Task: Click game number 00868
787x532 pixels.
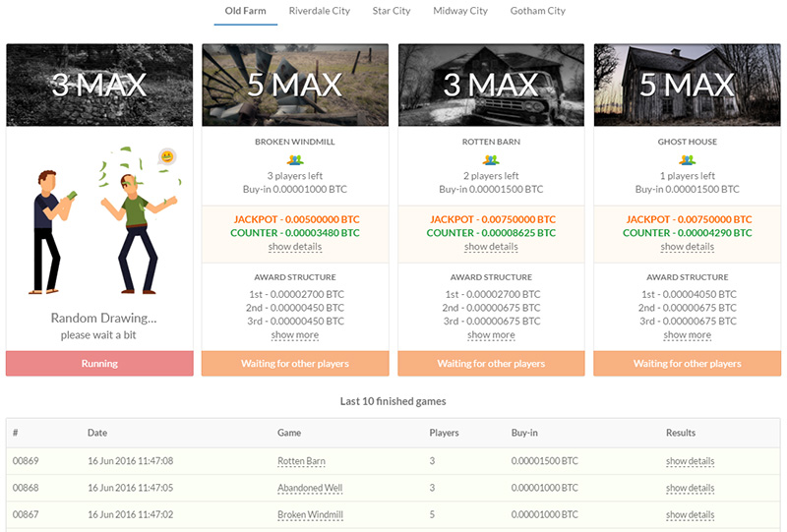Action: (x=26, y=488)
